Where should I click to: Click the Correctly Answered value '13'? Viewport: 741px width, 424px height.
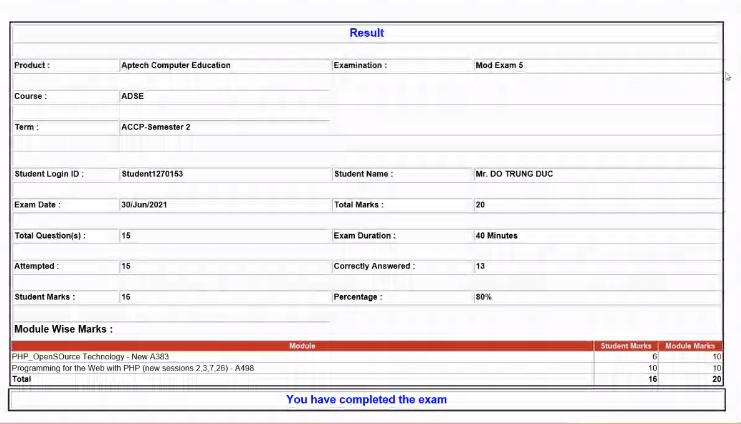pos(480,266)
